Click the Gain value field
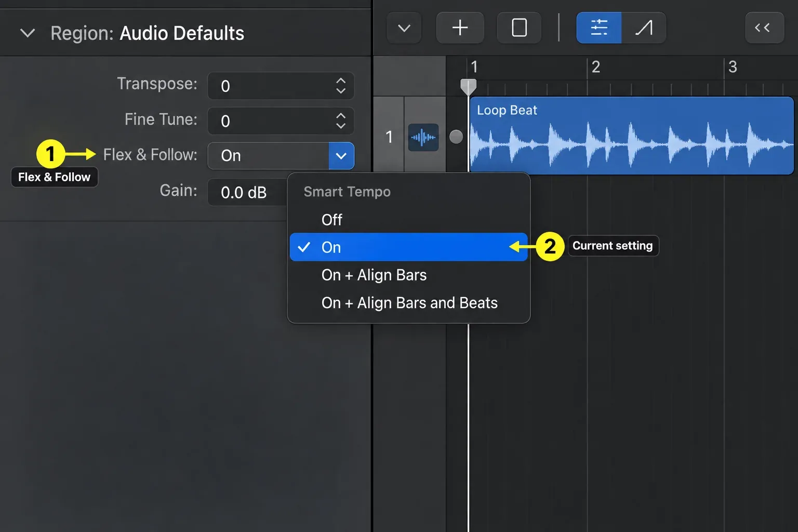 pos(247,192)
